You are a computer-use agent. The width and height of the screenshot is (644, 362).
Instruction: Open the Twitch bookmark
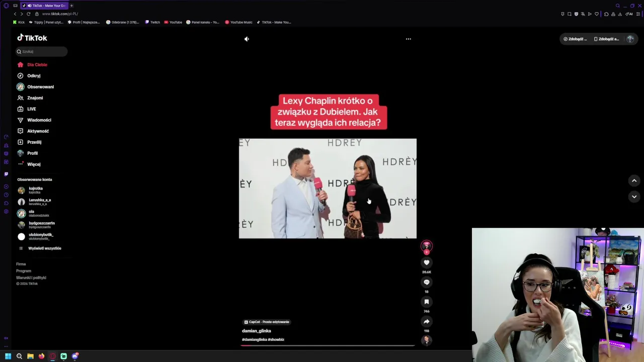(x=152, y=22)
